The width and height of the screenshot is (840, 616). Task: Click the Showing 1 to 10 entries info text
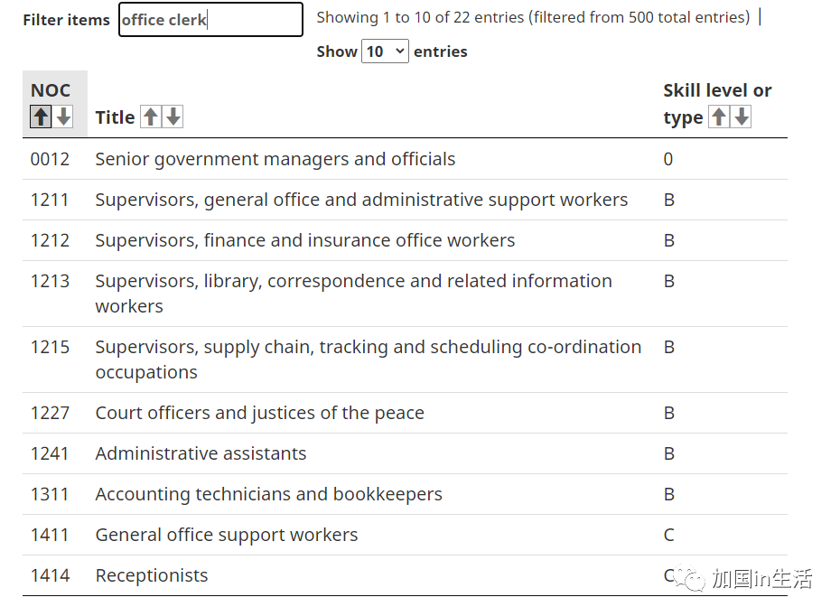click(533, 18)
